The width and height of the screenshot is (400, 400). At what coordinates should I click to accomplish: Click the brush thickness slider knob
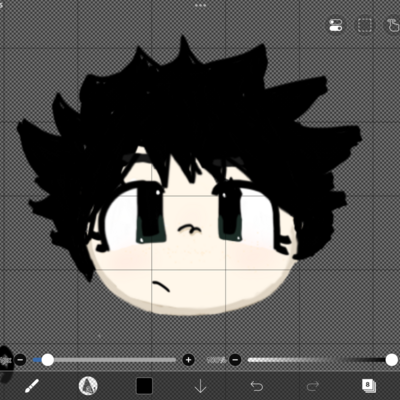[48, 360]
